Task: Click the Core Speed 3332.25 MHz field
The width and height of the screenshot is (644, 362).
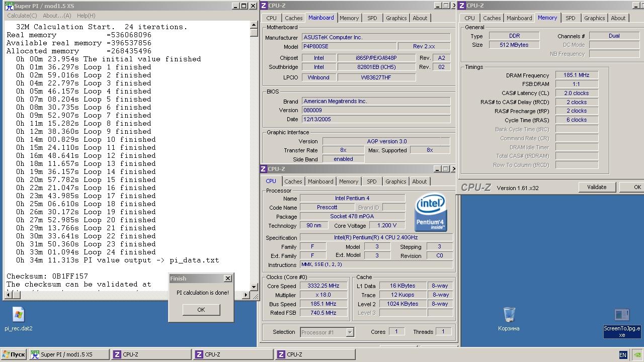Action: click(324, 286)
